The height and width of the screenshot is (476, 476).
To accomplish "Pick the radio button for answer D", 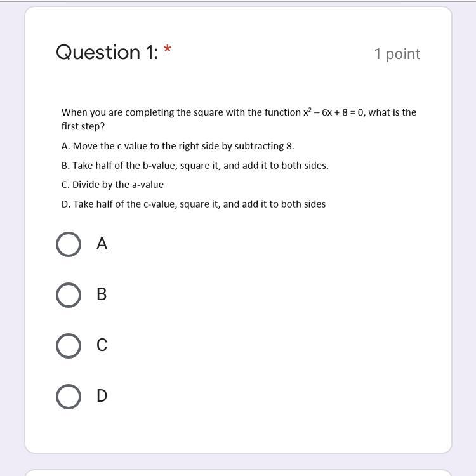I will 69,396.
